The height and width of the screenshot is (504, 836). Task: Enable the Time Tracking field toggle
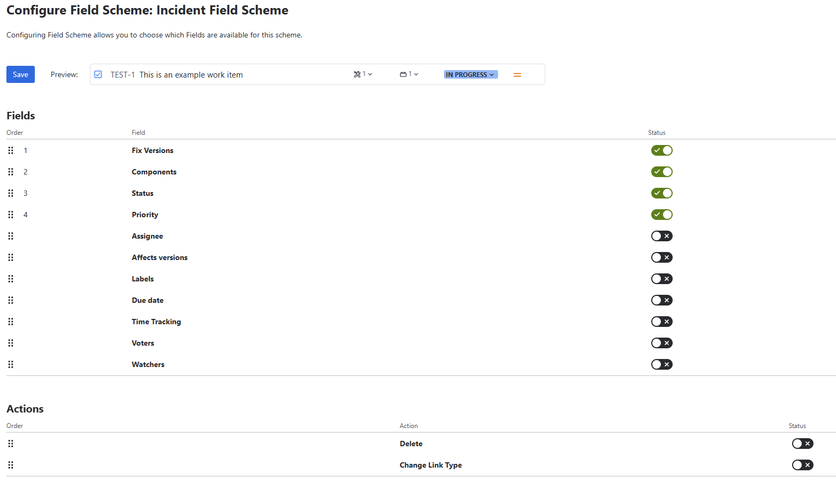point(662,322)
